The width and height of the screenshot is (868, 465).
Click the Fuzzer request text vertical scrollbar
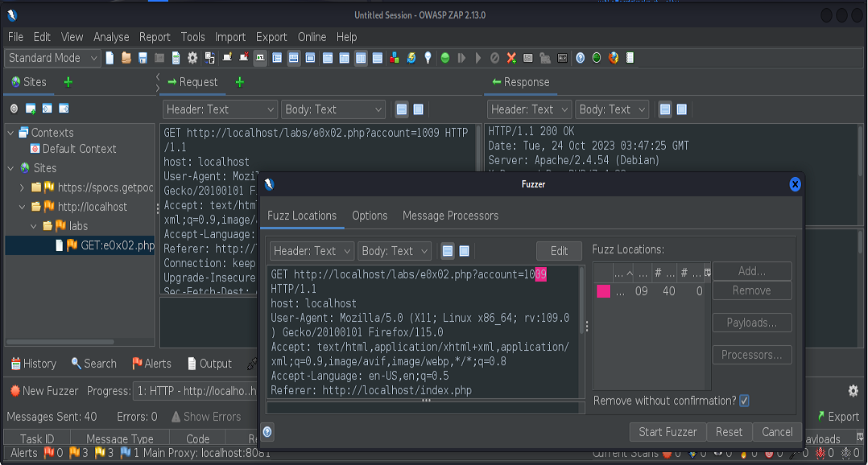(x=581, y=302)
